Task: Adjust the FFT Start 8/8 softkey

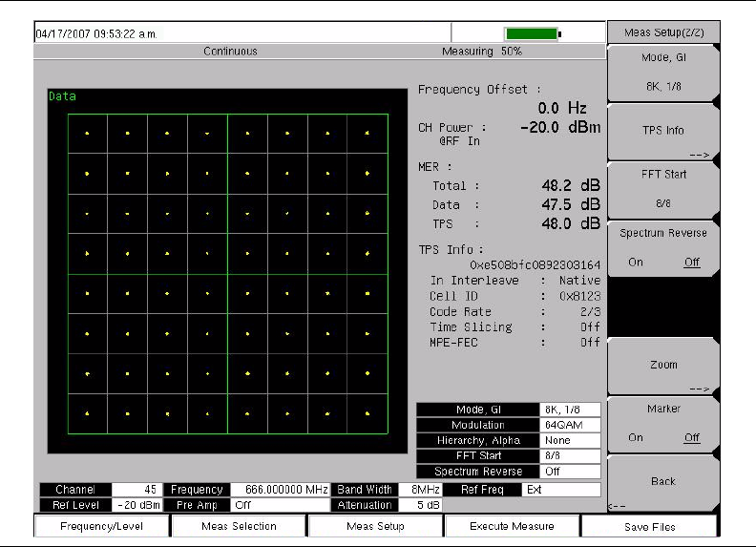Action: (x=662, y=188)
